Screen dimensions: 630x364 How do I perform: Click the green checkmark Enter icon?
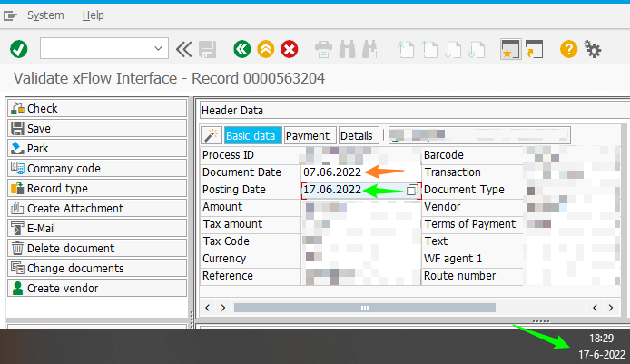click(x=18, y=49)
